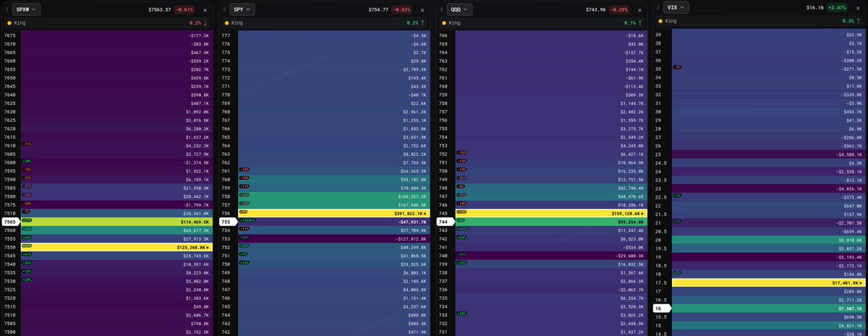Grab the drag handle on QQQ panel

tap(441, 9)
